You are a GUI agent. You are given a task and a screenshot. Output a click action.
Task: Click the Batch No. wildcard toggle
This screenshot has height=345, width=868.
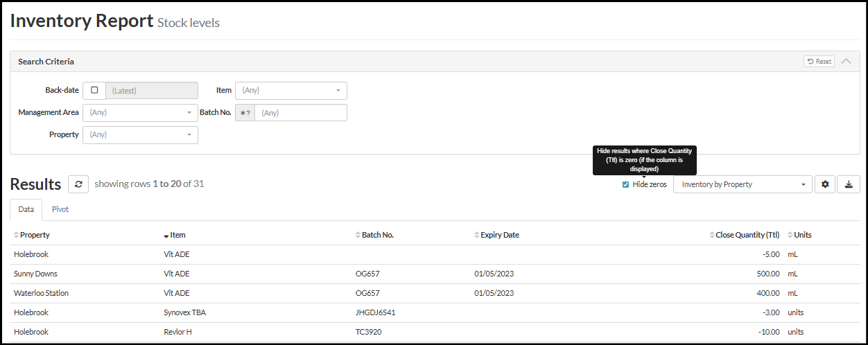245,112
